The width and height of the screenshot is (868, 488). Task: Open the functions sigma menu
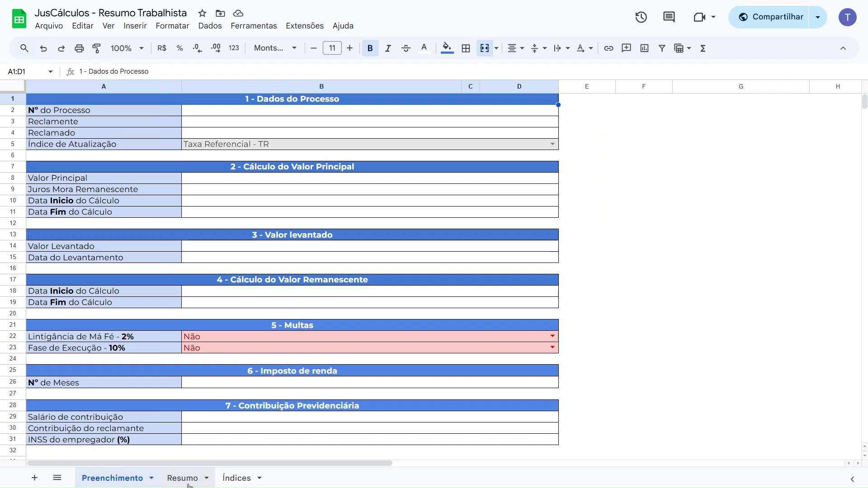coord(703,48)
